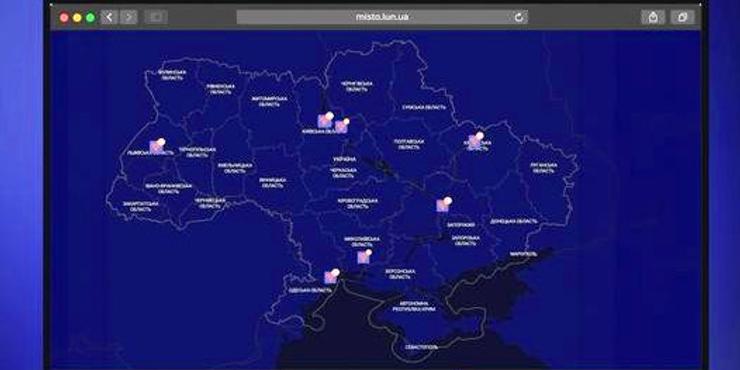Image resolution: width=740 pixels, height=370 pixels.
Task: Click the Рівненська область label
Action: 220,89
